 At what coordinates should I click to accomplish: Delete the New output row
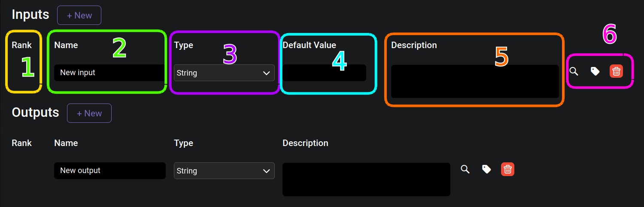(x=507, y=169)
